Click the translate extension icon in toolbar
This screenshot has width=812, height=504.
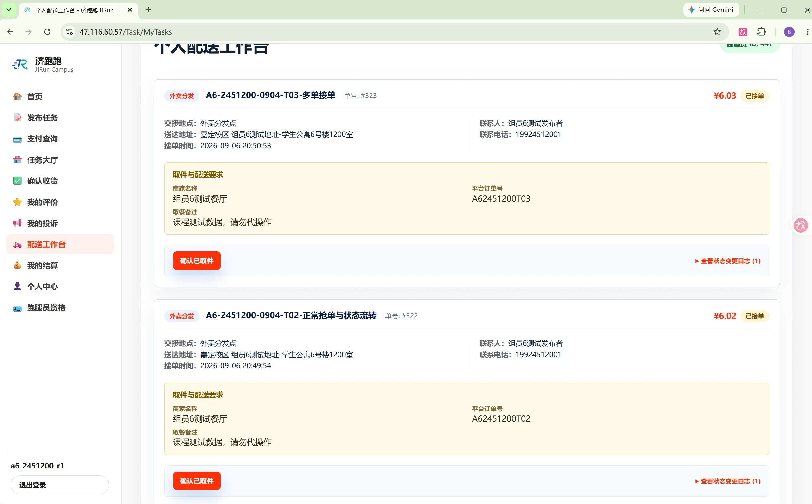pyautogui.click(x=743, y=32)
